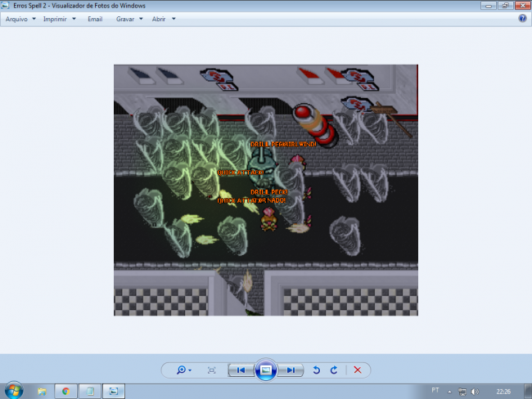Click the photo viewer title bar icon
Viewport: 532px width, 399px height.
coord(5,6)
